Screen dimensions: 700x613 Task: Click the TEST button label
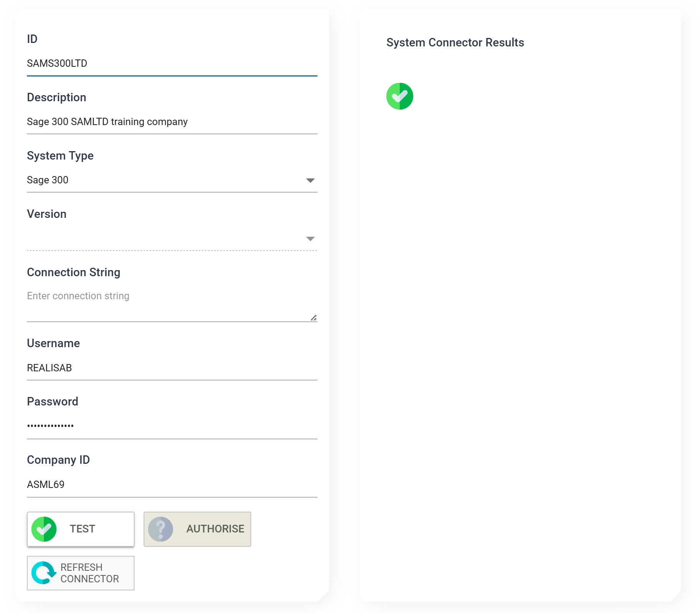pyautogui.click(x=82, y=529)
